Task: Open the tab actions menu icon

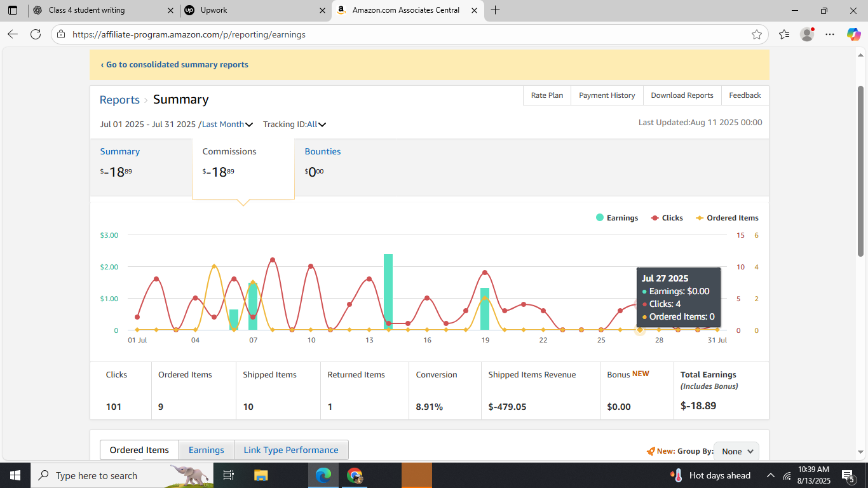Action: 13,10
